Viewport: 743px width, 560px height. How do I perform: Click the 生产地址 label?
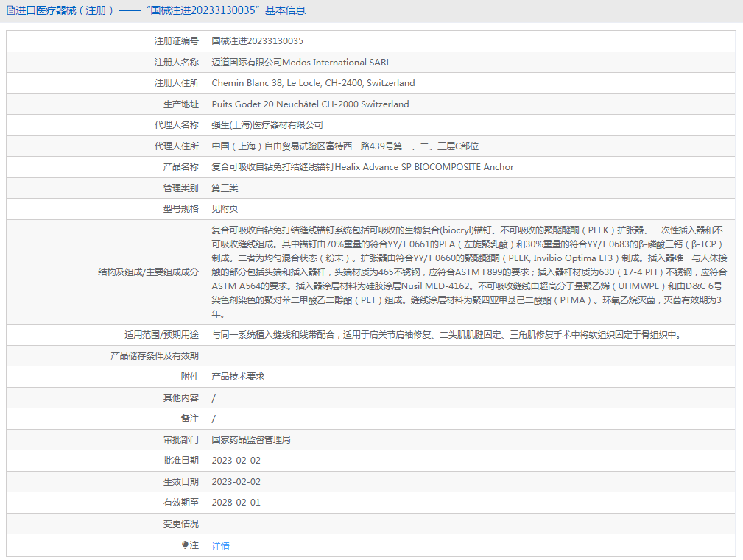pyautogui.click(x=181, y=104)
